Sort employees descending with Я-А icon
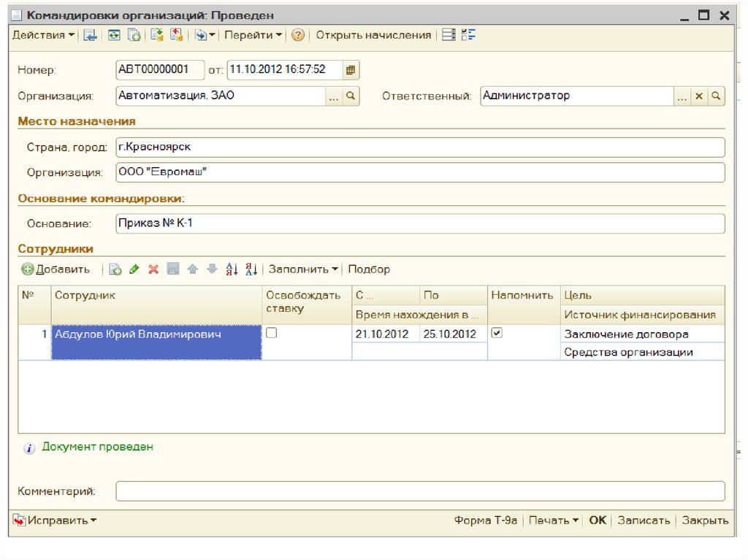The width and height of the screenshot is (748, 560). [x=251, y=269]
